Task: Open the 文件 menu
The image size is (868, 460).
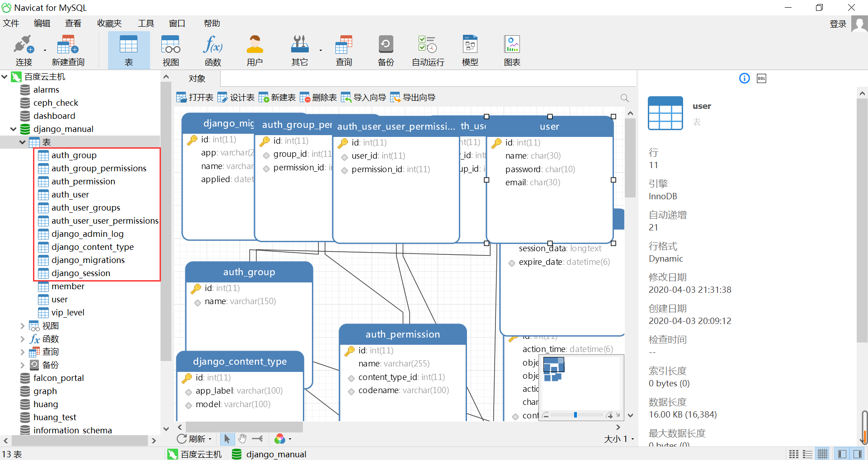Action: point(11,23)
